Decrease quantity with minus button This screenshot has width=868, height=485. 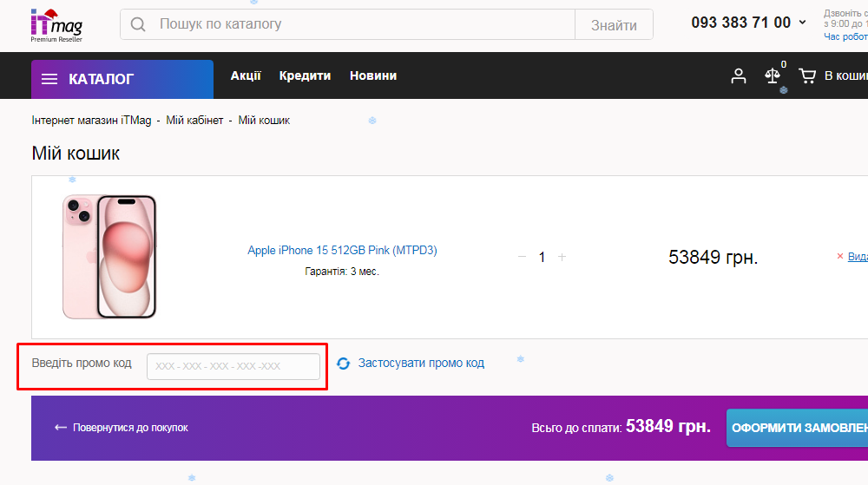[x=522, y=257]
